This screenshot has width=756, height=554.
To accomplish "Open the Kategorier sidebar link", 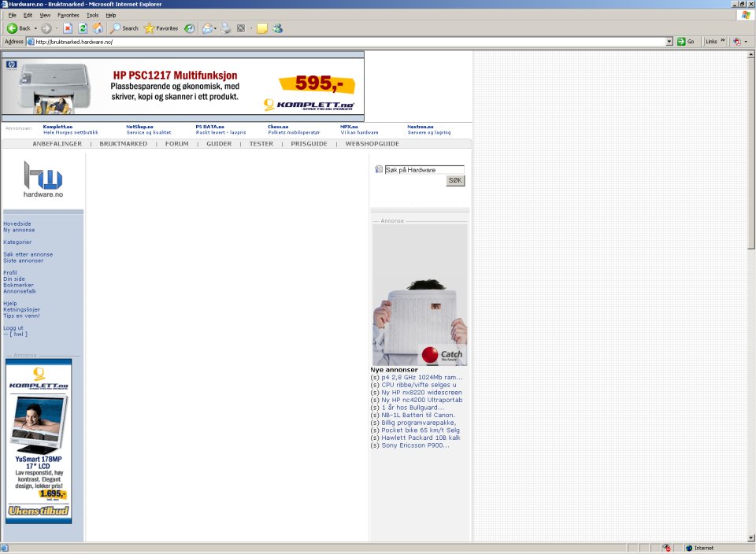I will pos(17,242).
